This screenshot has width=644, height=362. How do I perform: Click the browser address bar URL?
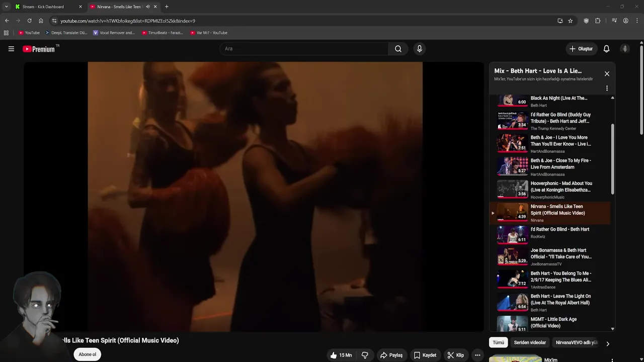pyautogui.click(x=128, y=21)
